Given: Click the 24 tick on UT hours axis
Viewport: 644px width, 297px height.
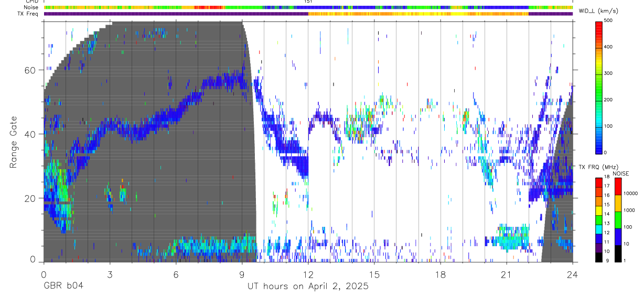Looking at the screenshot, I should pyautogui.click(x=573, y=274).
